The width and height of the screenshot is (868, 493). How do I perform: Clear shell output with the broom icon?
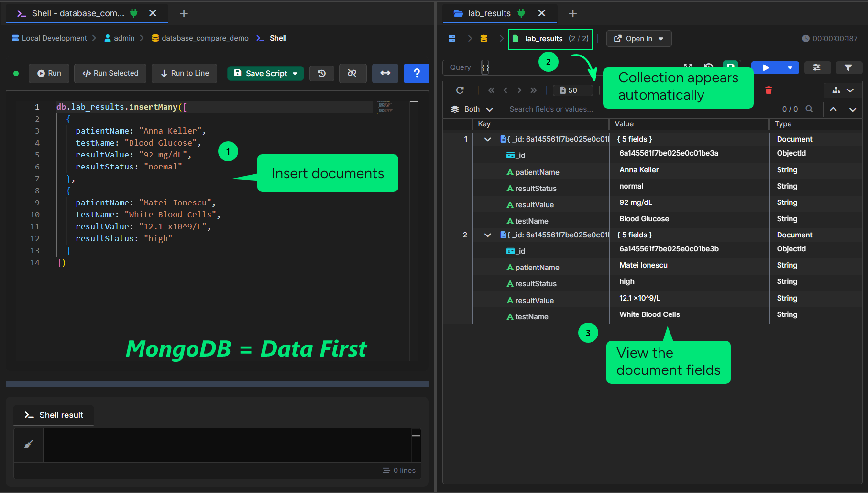(29, 444)
